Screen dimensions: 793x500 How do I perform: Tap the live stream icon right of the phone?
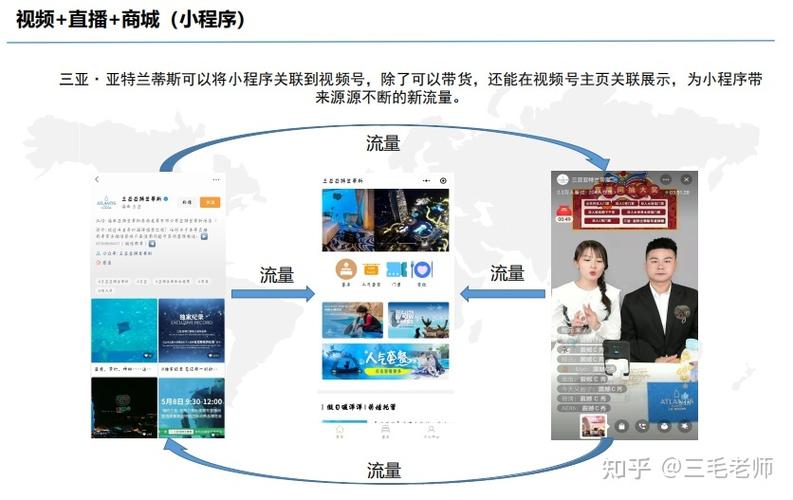(x=664, y=426)
